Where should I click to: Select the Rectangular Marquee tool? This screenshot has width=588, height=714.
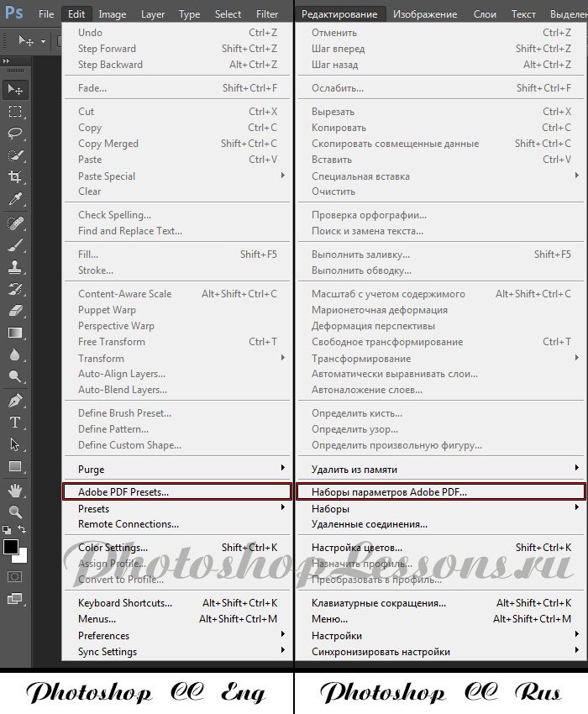coord(15,111)
